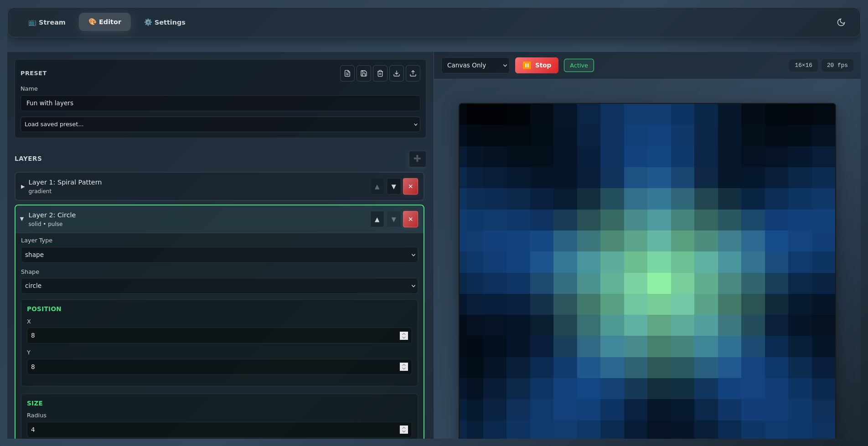Image resolution: width=868 pixels, height=446 pixels.
Task: Add a new layer with the plus icon
Action: coord(417,159)
